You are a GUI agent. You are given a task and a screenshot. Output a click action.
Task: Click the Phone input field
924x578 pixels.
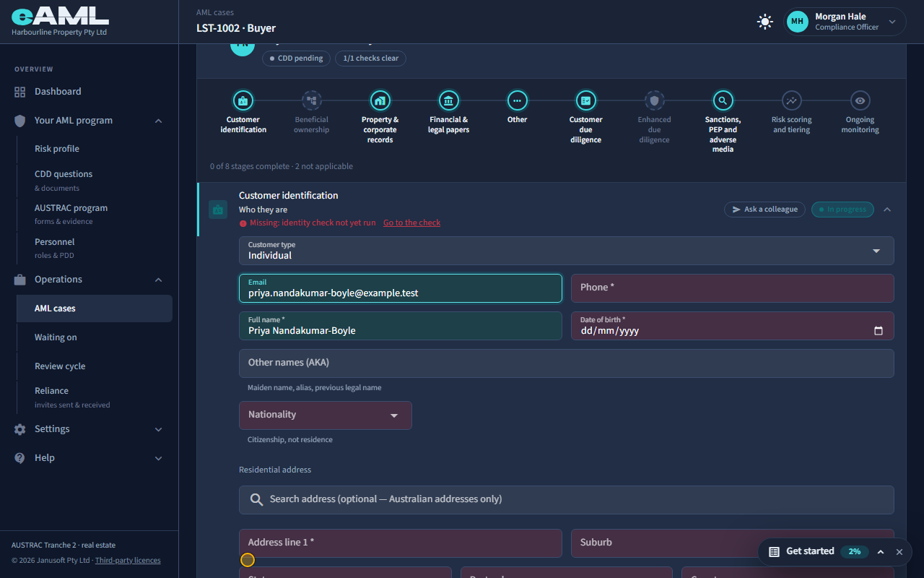[733, 288]
